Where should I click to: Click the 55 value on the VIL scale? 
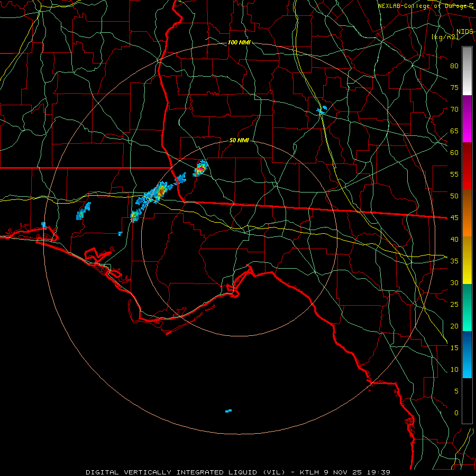click(454, 174)
